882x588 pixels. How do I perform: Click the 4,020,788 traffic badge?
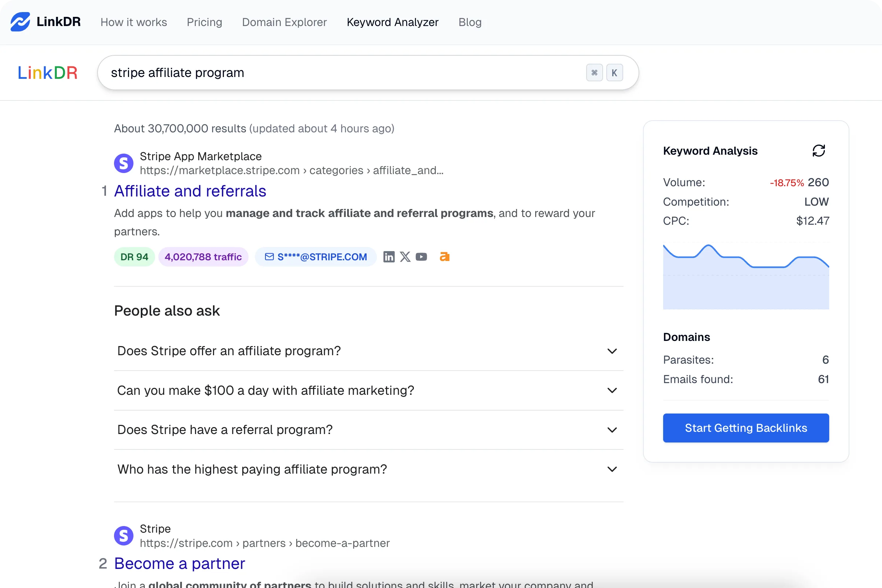tap(203, 257)
